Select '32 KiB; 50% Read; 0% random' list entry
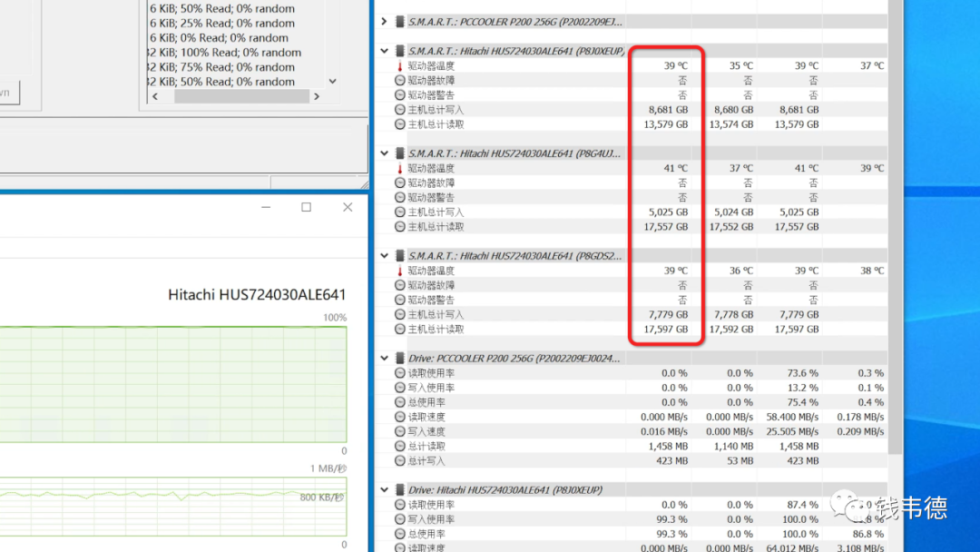Image resolution: width=980 pixels, height=552 pixels. pos(221,82)
